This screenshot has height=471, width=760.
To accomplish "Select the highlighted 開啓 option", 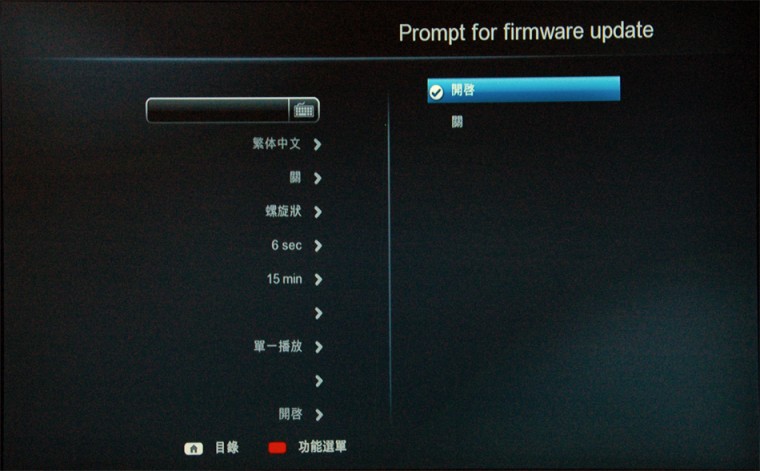I will click(523, 90).
